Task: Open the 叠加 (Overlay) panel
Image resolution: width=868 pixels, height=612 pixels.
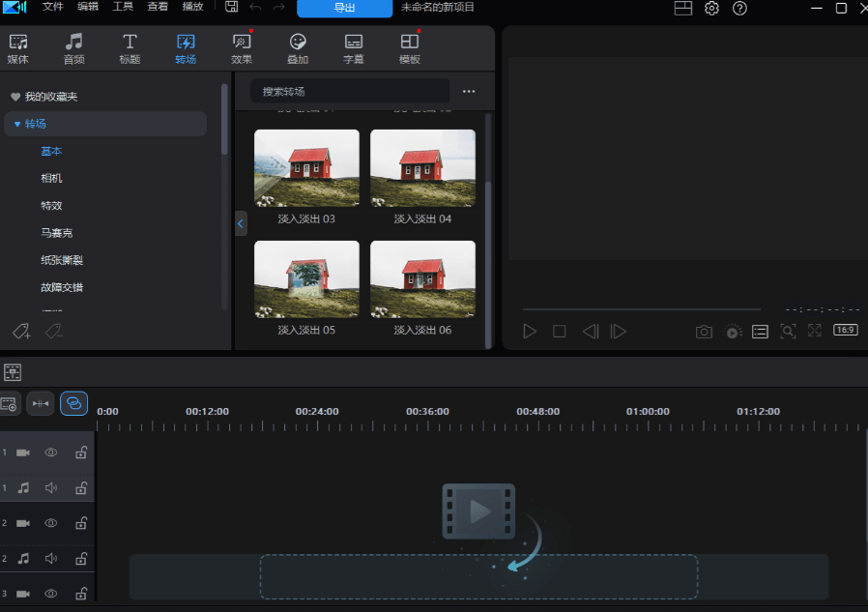Action: 297,47
